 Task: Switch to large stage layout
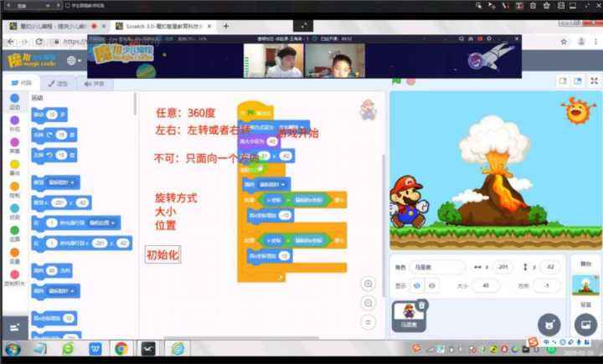(x=578, y=80)
